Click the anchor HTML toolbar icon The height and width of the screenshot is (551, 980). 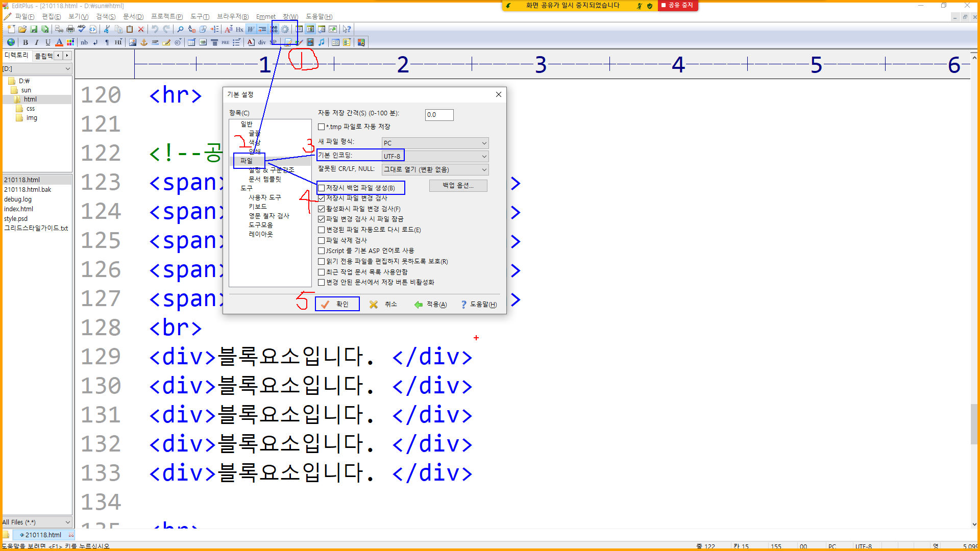point(144,42)
